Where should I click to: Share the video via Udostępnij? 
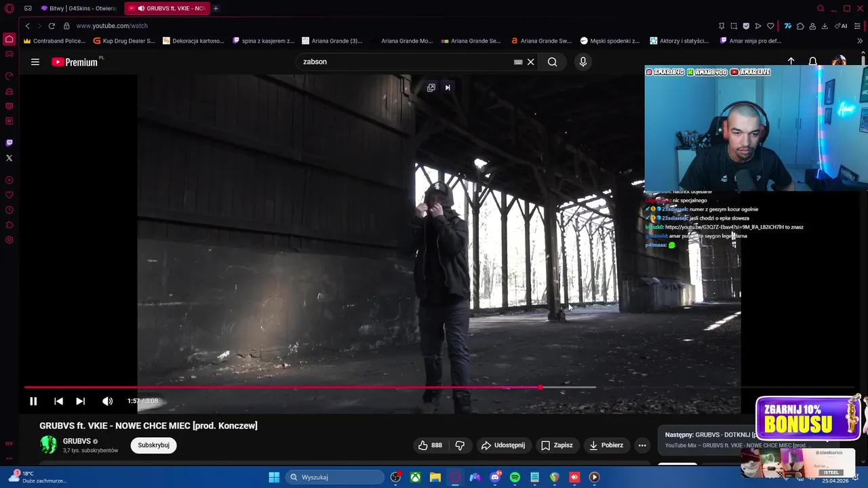(x=503, y=445)
